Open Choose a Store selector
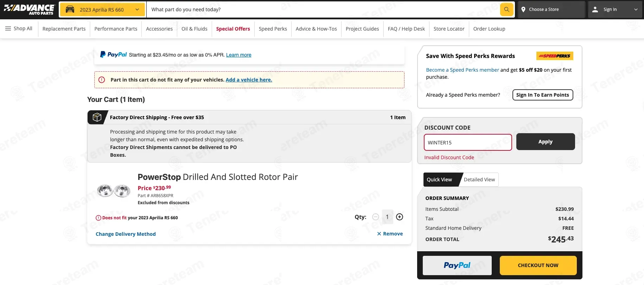This screenshot has height=285, width=644. [x=551, y=9]
